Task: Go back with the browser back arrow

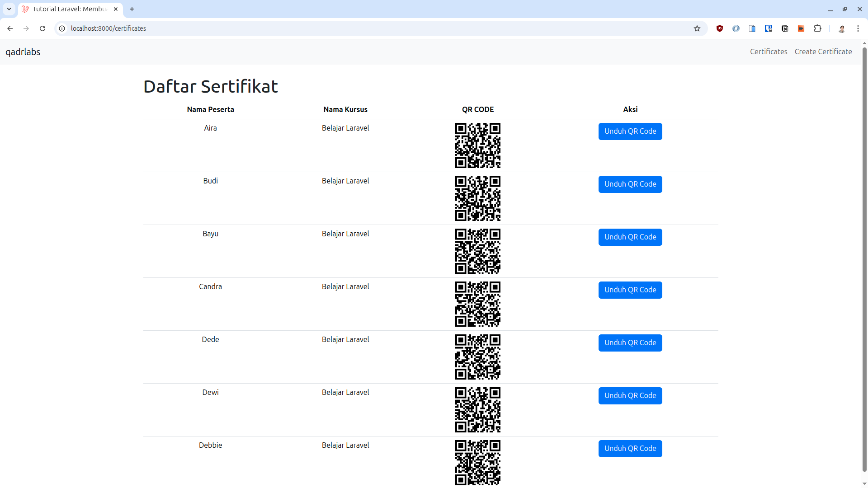Action: click(10, 28)
